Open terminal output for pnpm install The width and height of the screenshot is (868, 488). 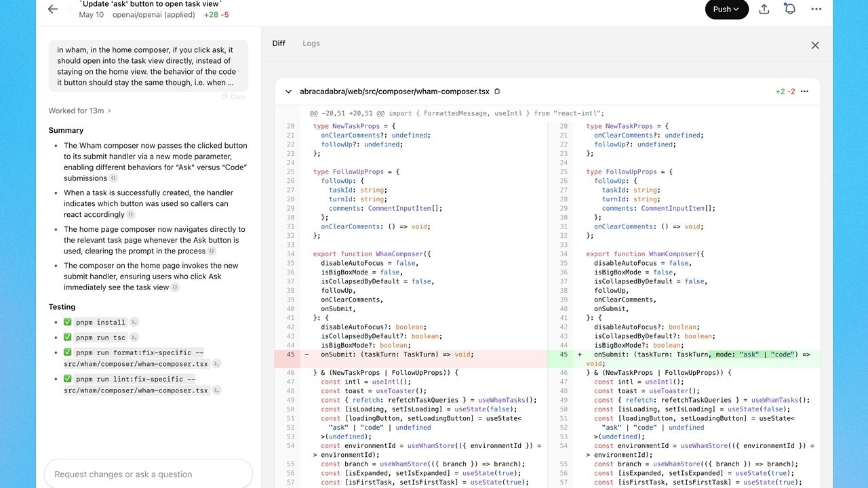tap(134, 323)
